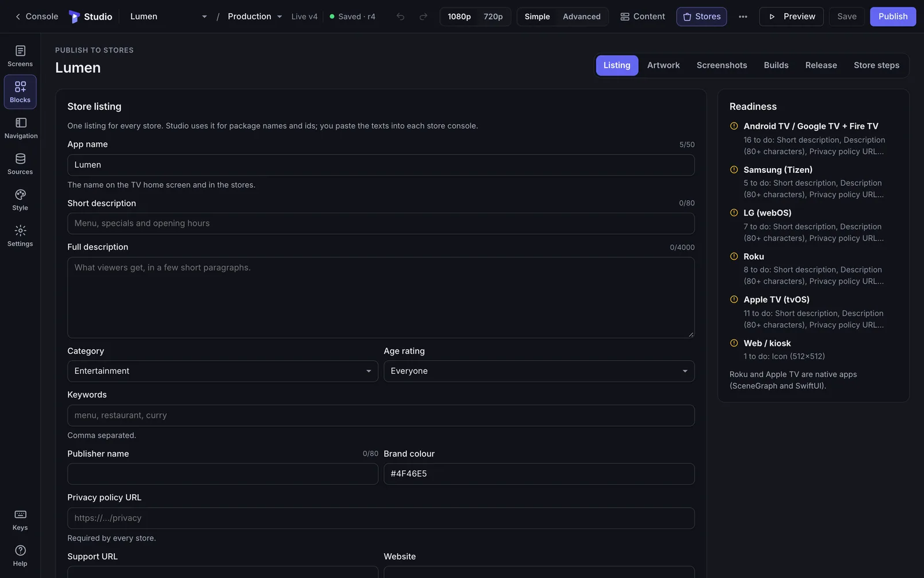924x578 pixels.
Task: Open the Screens sidebar panel
Action: [x=20, y=56]
